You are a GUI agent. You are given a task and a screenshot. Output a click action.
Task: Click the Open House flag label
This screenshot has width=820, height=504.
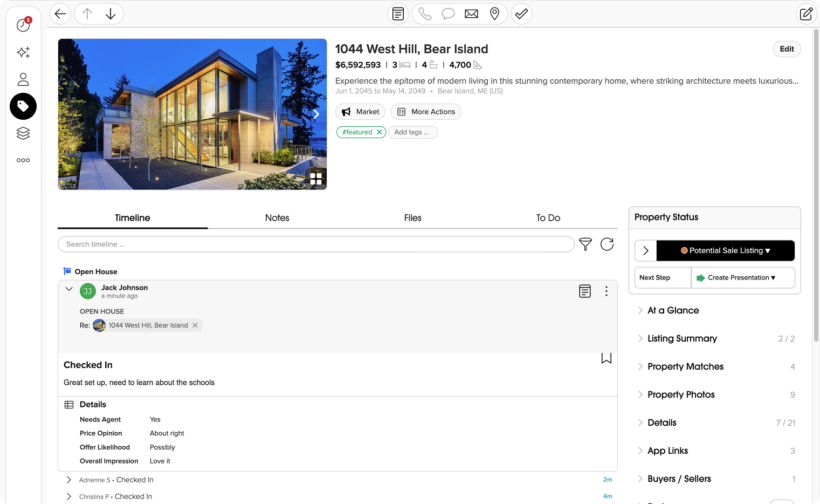pyautogui.click(x=90, y=271)
